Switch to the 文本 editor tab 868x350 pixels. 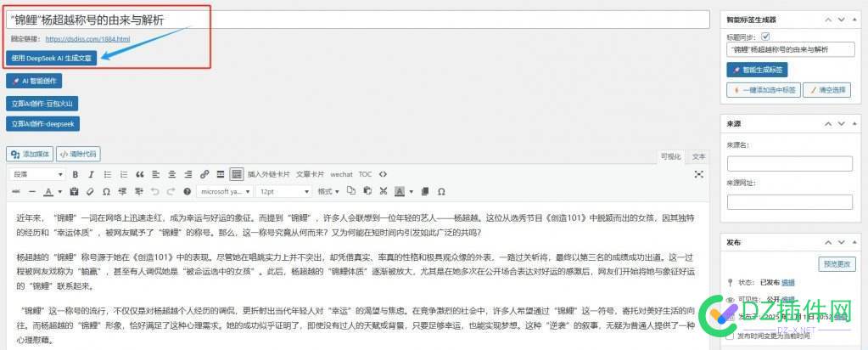698,156
